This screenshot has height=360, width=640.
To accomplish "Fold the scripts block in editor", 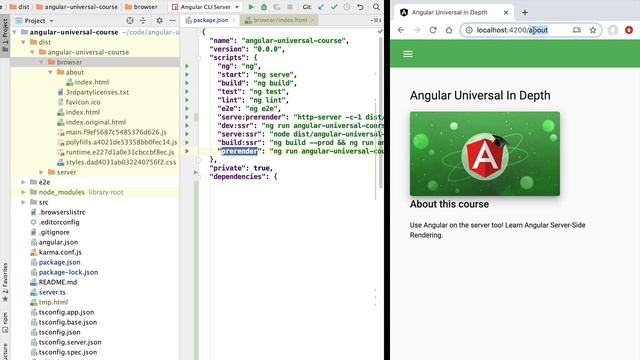I will click(199, 58).
